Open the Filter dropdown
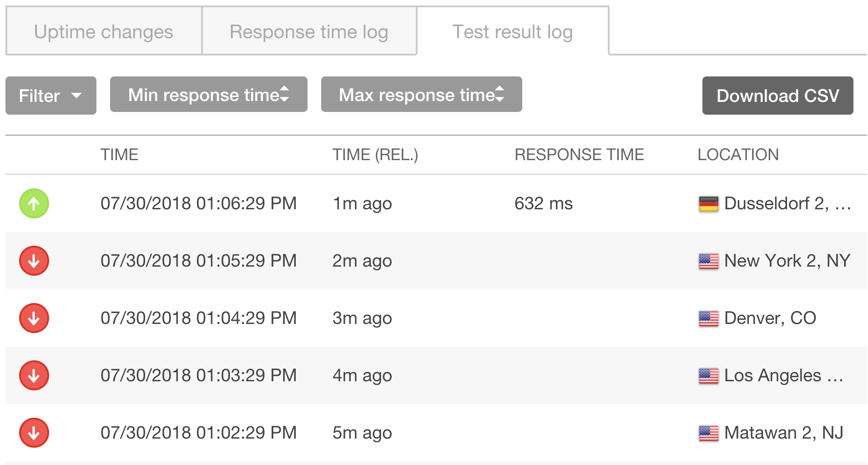The height and width of the screenshot is (465, 868). pos(51,96)
